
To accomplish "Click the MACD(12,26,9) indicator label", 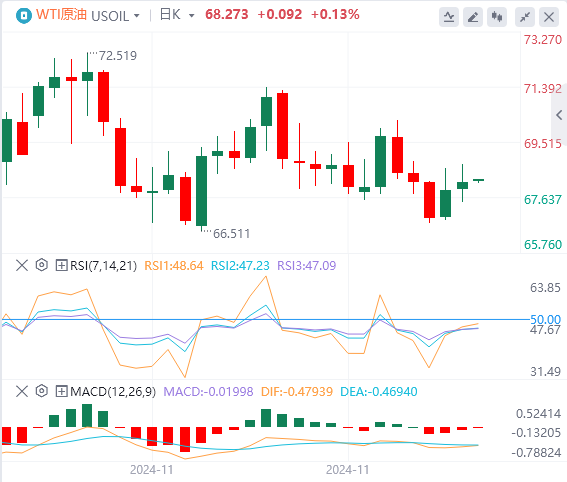I will [113, 392].
